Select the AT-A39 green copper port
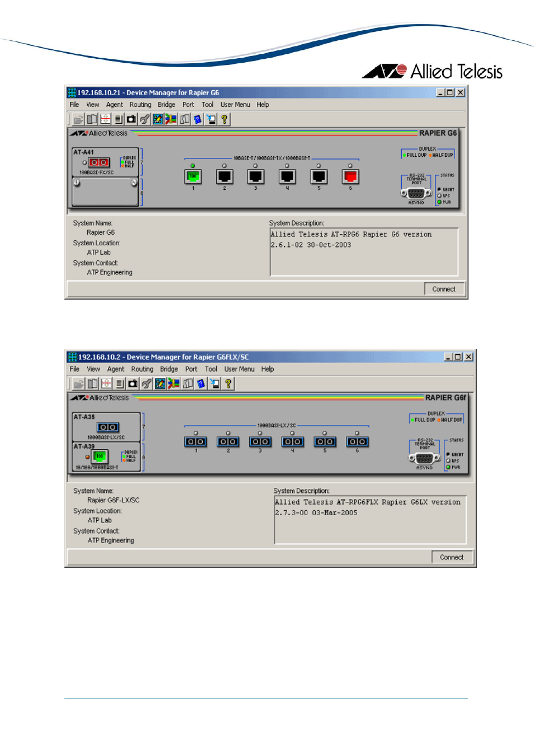This screenshot has height=756, width=534. [100, 457]
